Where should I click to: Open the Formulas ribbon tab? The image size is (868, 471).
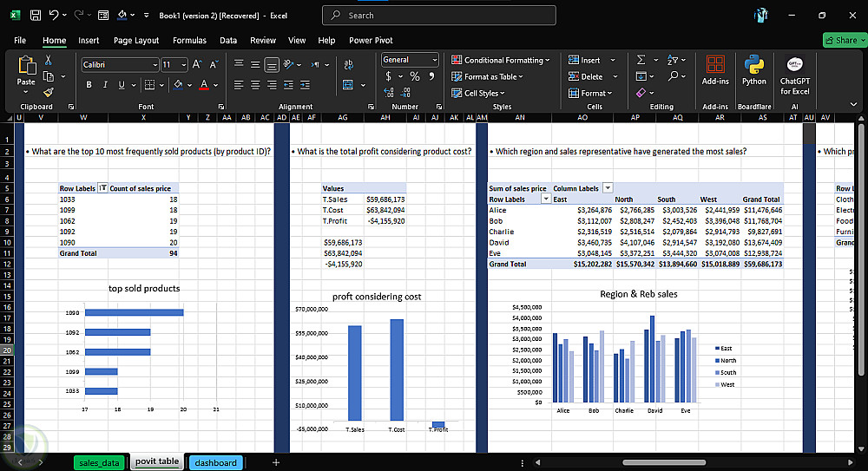coord(189,40)
